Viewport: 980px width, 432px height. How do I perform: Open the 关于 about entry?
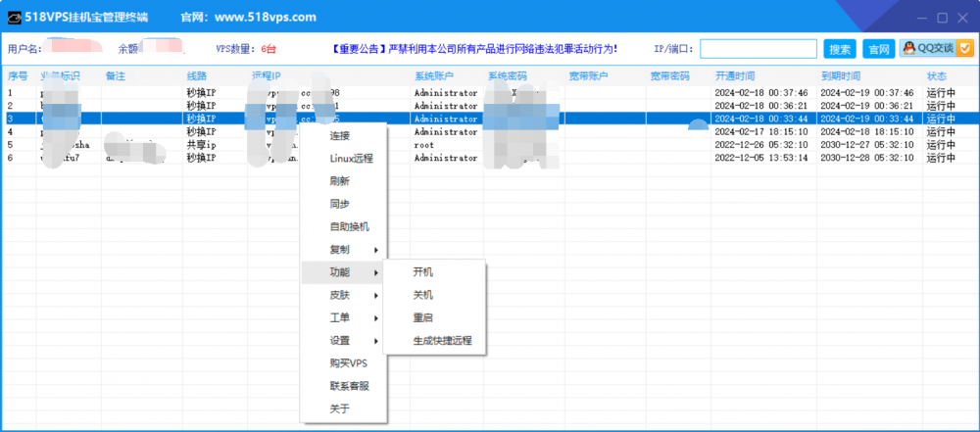coord(344,408)
